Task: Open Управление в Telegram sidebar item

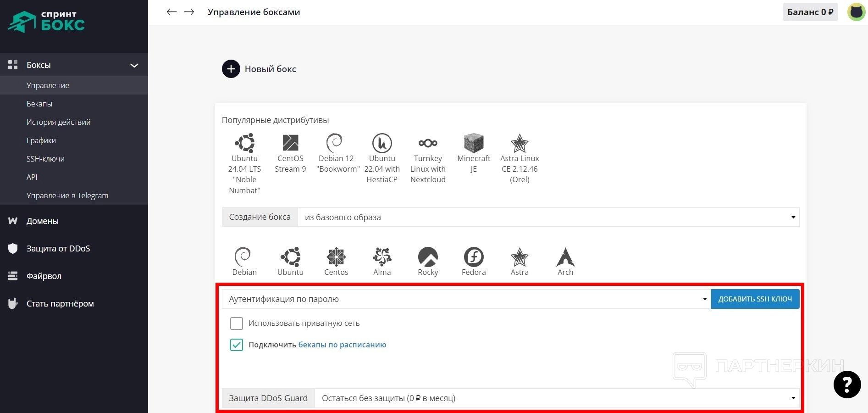Action: tap(67, 195)
